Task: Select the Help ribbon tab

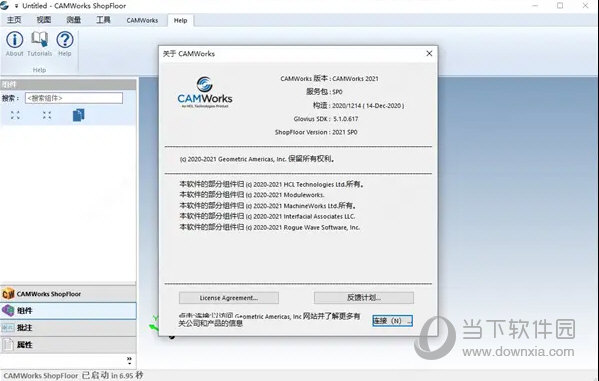Action: (180, 20)
